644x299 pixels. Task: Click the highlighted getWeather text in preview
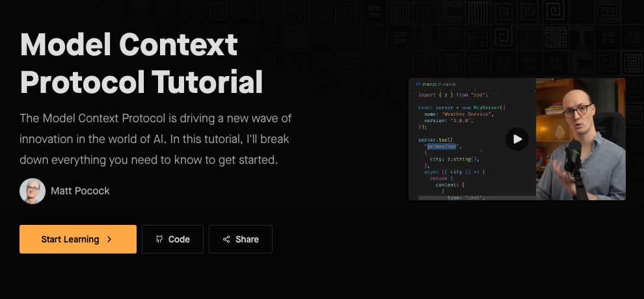pos(442,146)
